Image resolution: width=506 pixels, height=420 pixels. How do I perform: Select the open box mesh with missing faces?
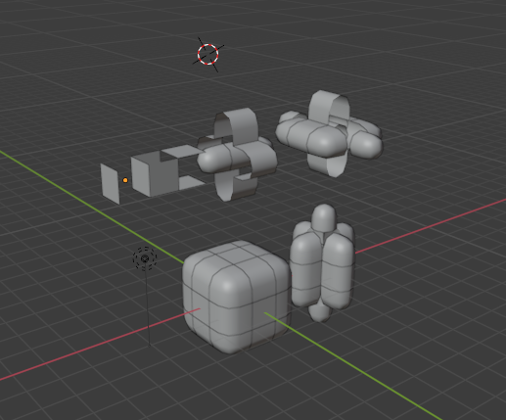[156, 174]
